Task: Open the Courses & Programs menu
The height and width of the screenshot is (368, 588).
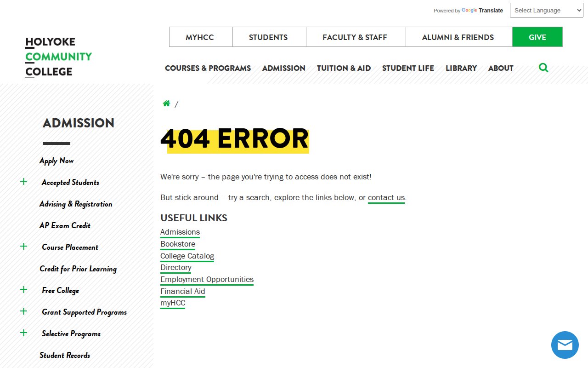Action: 208,68
